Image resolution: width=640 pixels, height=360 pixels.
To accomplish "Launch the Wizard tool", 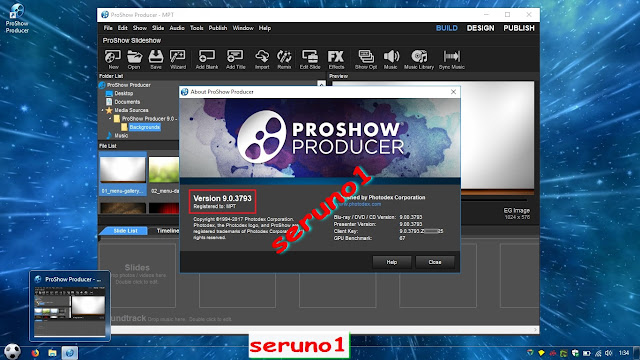I will click(x=178, y=59).
